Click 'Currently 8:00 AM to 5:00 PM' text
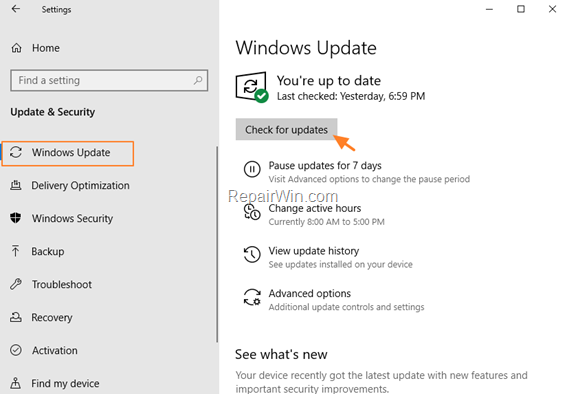The image size is (567, 394). click(326, 222)
